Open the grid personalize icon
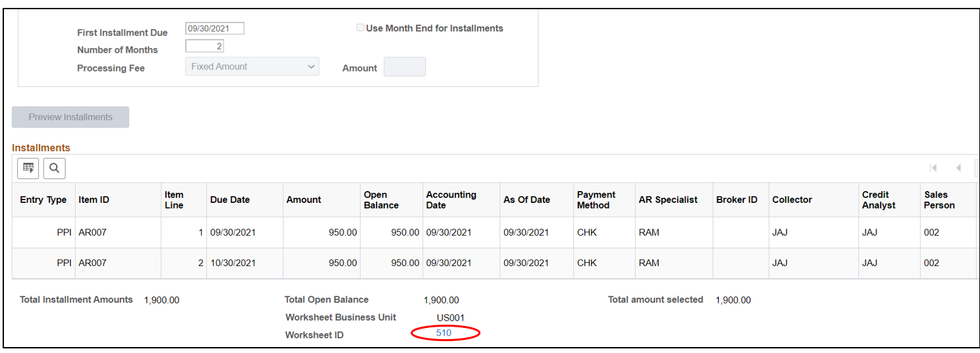The image size is (980, 353). tap(28, 169)
